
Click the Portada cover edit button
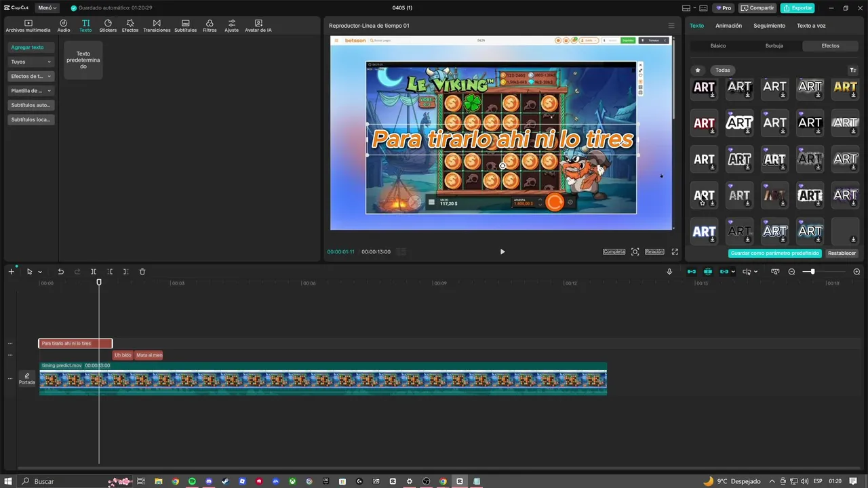click(x=27, y=378)
